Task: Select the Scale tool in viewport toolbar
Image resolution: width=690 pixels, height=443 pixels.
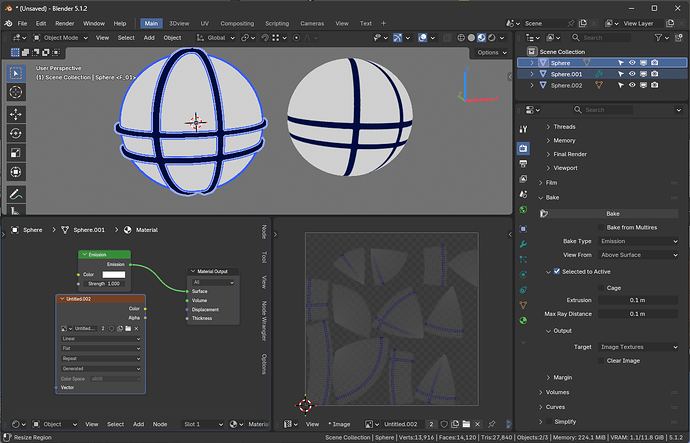Action: (x=16, y=153)
